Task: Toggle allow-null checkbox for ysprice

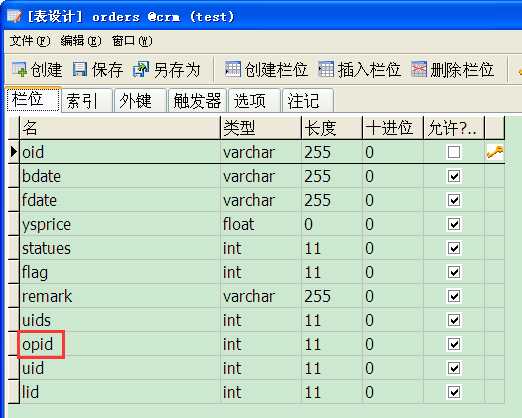Action: (x=454, y=224)
